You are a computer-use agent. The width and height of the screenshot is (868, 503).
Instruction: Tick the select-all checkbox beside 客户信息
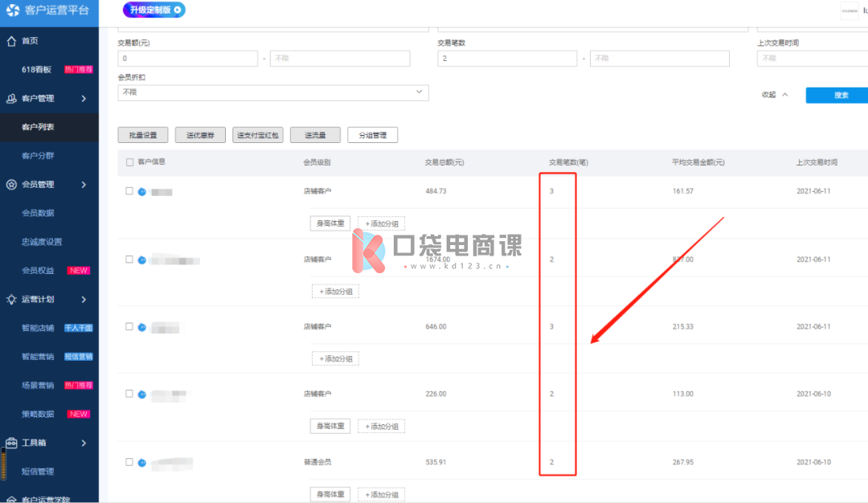[x=130, y=162]
